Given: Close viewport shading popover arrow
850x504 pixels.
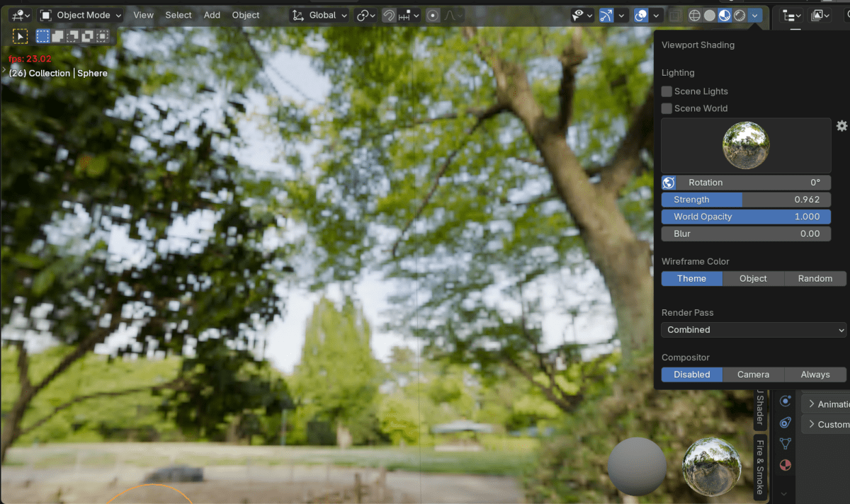Looking at the screenshot, I should click(755, 15).
